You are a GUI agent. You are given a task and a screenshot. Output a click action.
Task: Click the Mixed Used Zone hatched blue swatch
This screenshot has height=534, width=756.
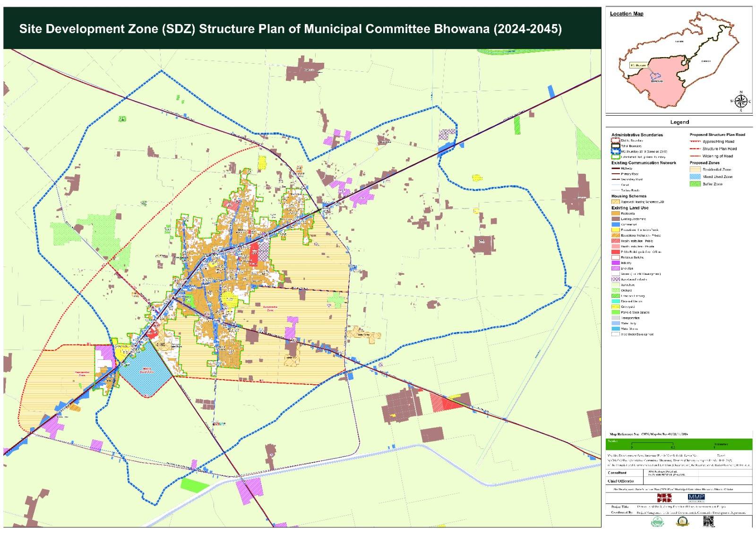(695, 177)
